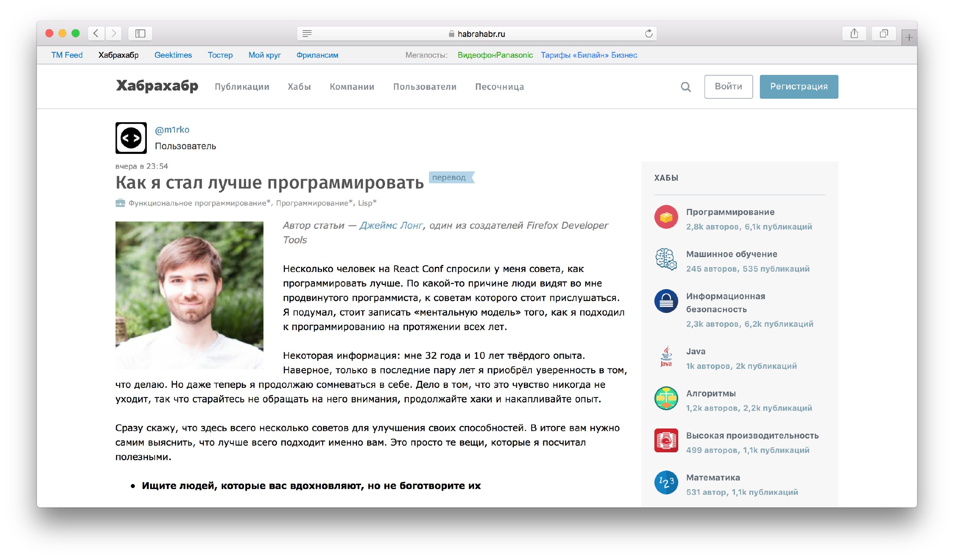The width and height of the screenshot is (954, 560).
Task: Open the Lisp hub tag
Action: [x=367, y=203]
